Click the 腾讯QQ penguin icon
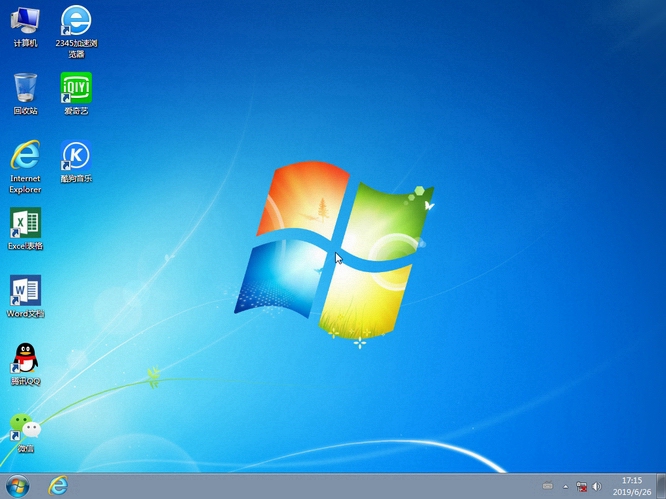This screenshot has width=666, height=499. 25,358
